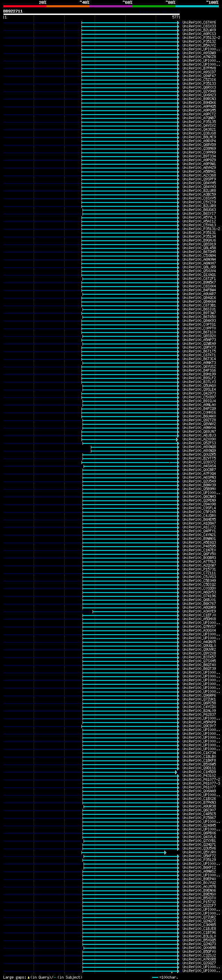Select the UniRef100_Q4PFY1 label
This screenshot has width=222, height=980.
tap(199, 531)
